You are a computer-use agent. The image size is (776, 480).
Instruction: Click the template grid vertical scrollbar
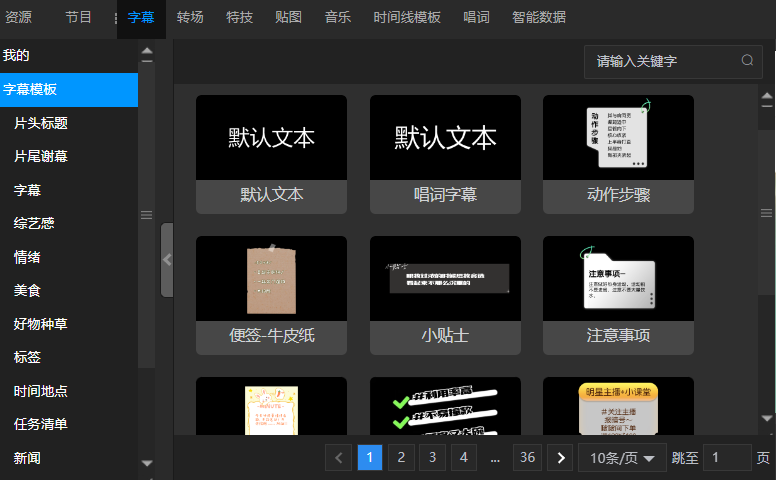[x=766, y=213]
